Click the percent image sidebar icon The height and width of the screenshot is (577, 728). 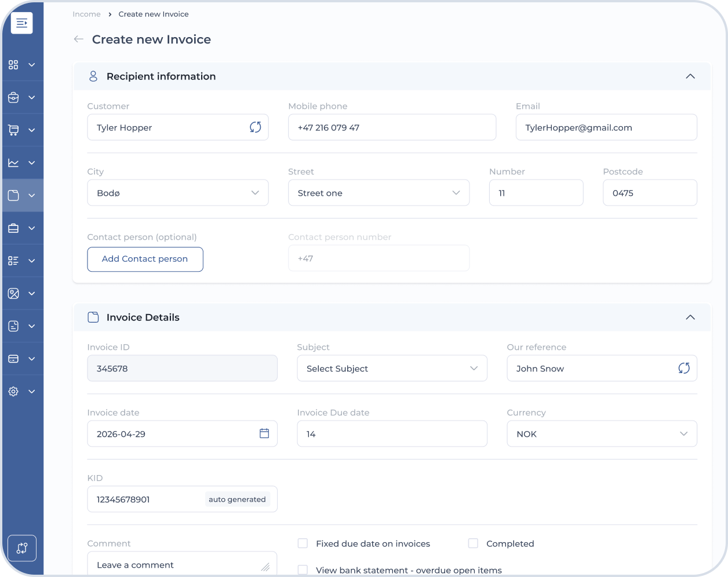pyautogui.click(x=13, y=294)
